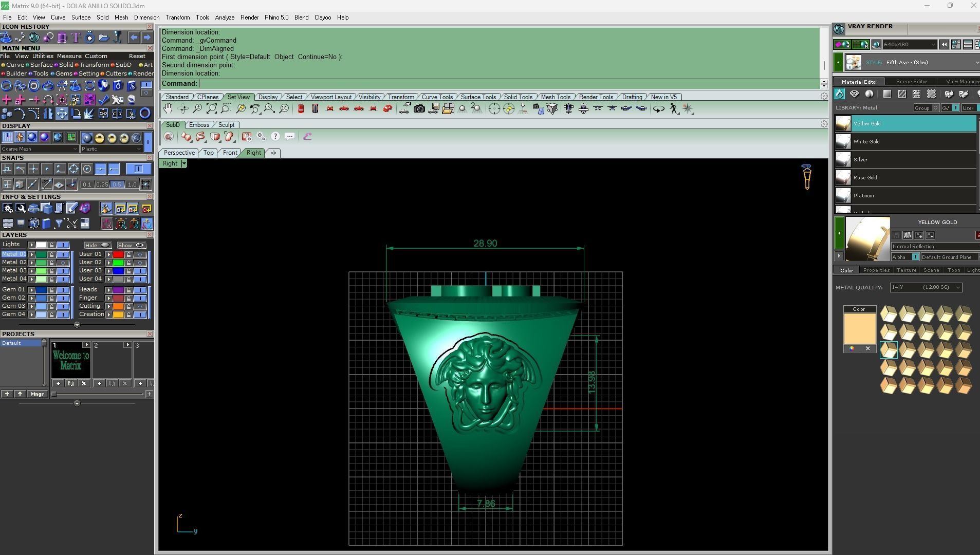This screenshot has height=555, width=980.
Task: Click the Mngr button in Projects
Action: (x=37, y=394)
